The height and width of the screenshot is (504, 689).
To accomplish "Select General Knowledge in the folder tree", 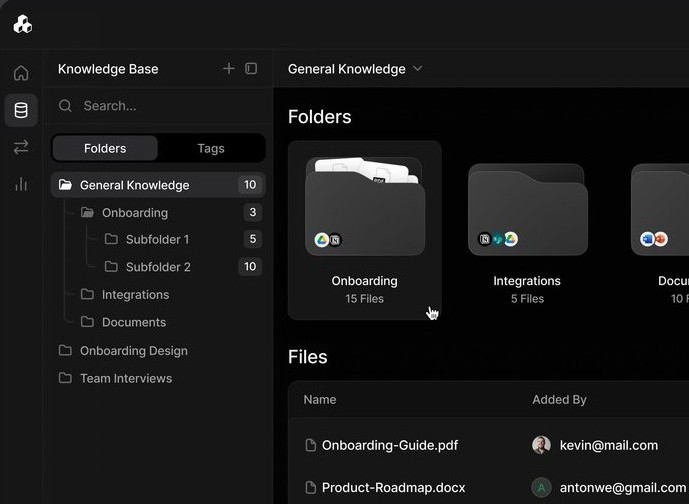I will (158, 185).
